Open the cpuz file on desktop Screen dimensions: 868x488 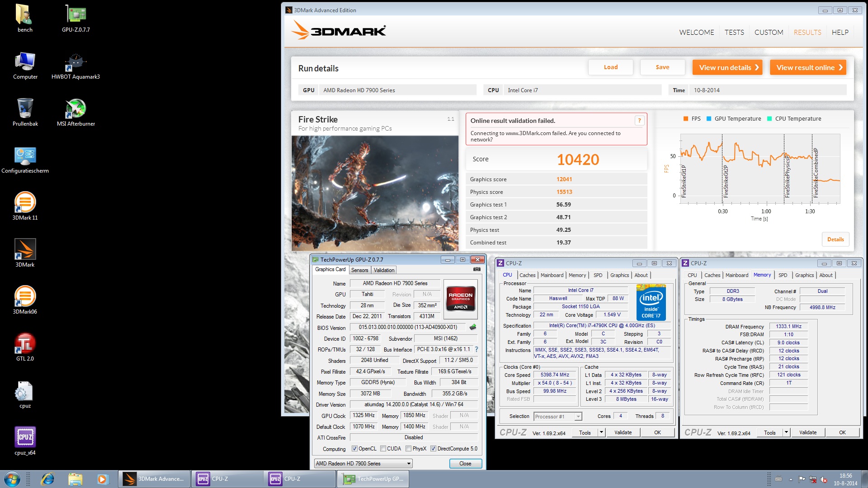tap(25, 394)
